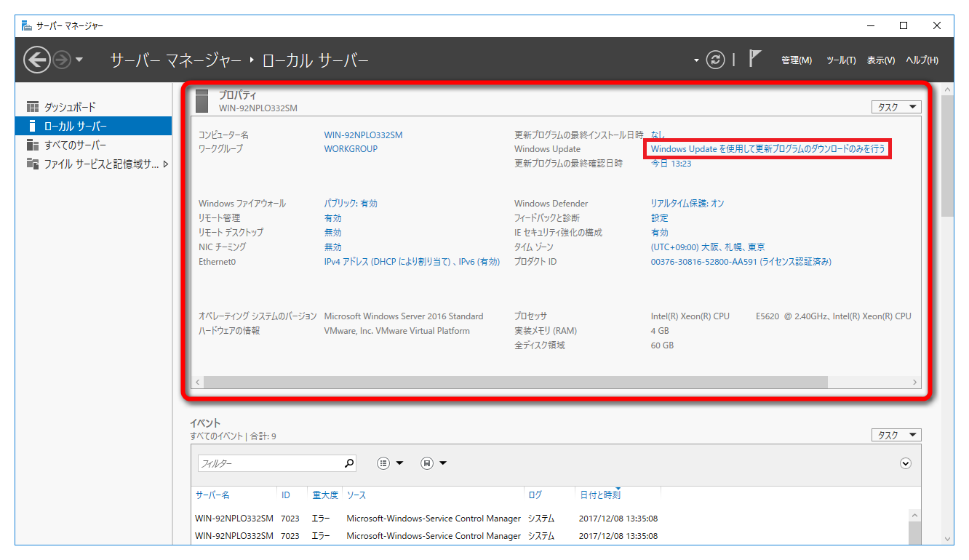969x560 pixels.
Task: Select ローカル サーバー in the sidebar
Action: (x=94, y=126)
